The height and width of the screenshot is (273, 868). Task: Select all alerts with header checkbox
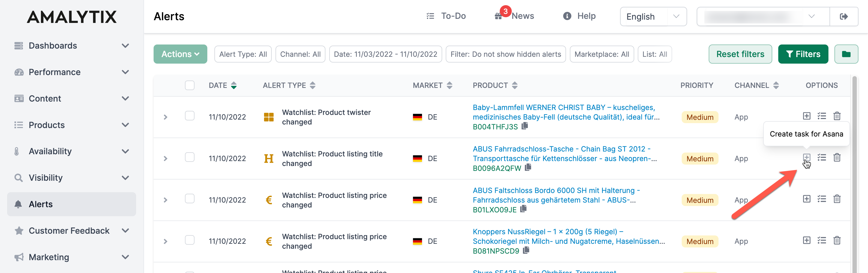tap(190, 85)
